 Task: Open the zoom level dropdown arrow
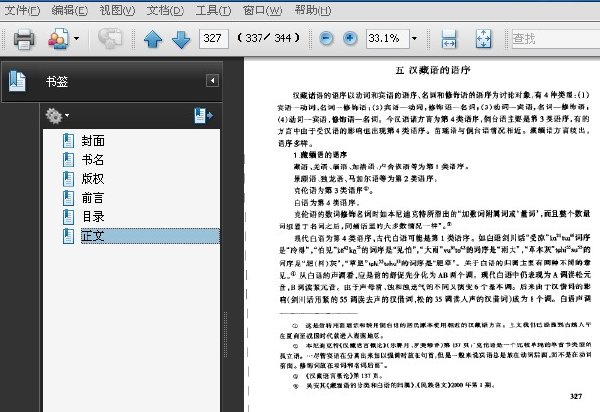[414, 38]
